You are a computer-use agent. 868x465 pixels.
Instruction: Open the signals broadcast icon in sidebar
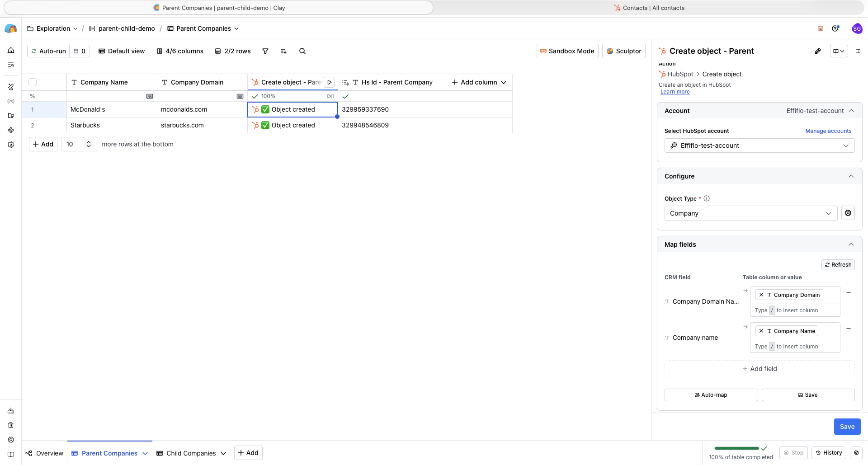point(11,101)
